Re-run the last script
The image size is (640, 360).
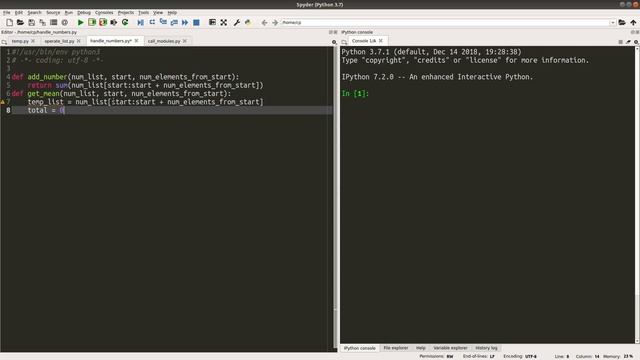(125, 22)
